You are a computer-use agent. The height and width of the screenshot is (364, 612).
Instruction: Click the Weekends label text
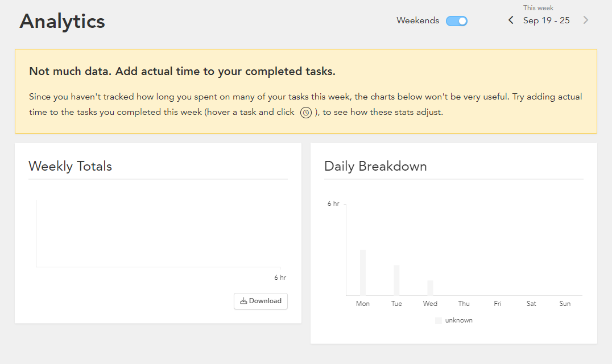point(417,20)
